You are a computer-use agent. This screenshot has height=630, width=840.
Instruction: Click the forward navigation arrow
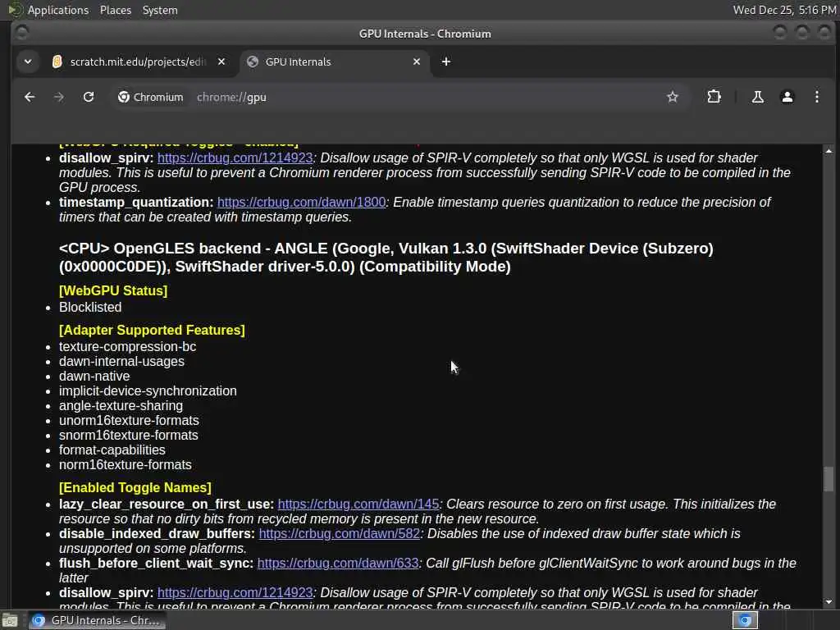(x=59, y=97)
